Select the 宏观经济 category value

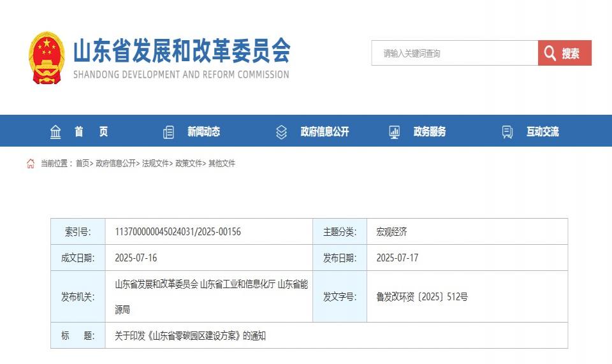391,232
